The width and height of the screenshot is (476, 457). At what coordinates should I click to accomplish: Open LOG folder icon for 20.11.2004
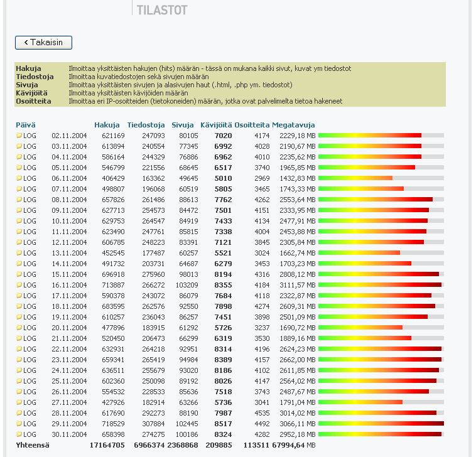pos(19,328)
